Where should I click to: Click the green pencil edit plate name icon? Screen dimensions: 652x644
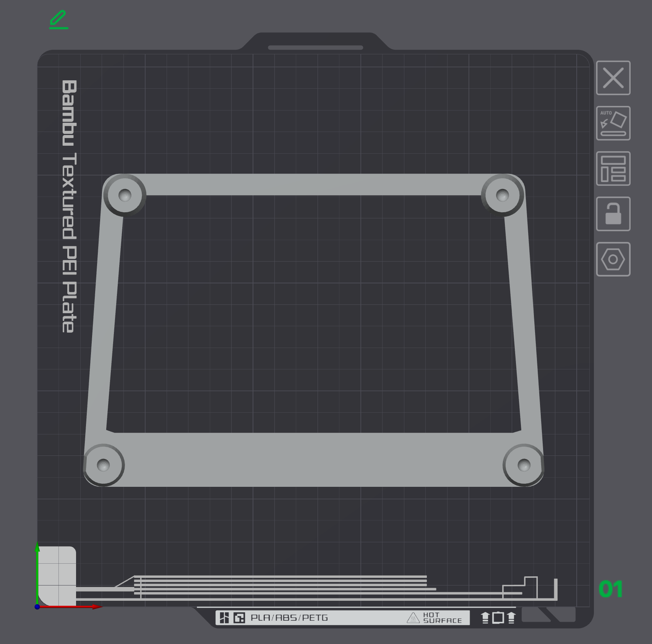coord(59,20)
